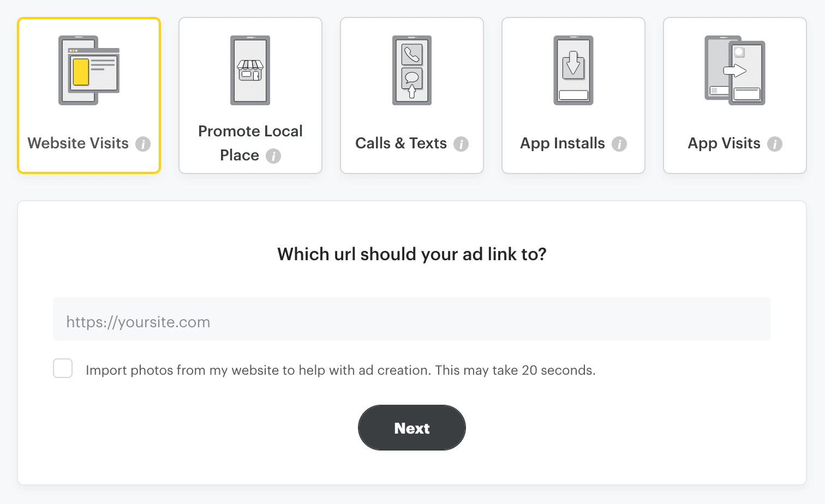Check the 20-second photo import option
Image resolution: width=825 pixels, height=504 pixels.
(63, 368)
